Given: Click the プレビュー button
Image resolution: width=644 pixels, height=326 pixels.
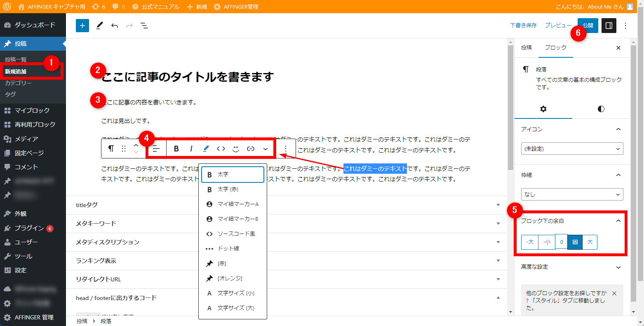Looking at the screenshot, I should (558, 26).
